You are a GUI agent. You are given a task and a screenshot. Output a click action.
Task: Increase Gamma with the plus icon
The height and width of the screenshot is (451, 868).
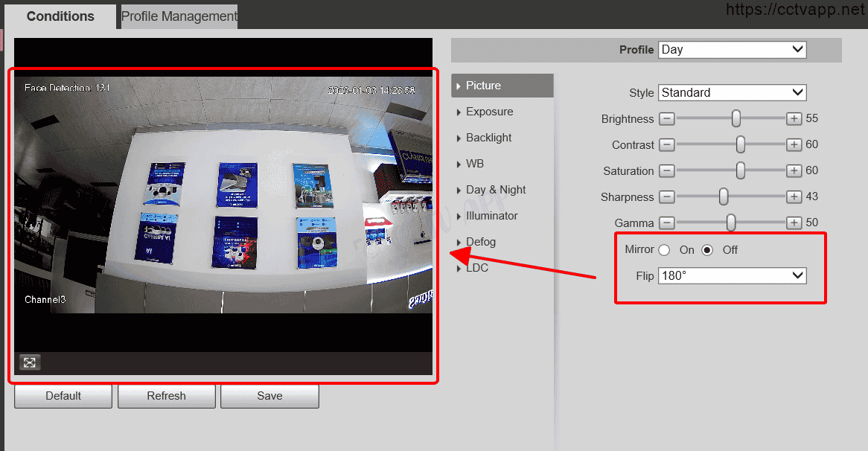coord(794,223)
